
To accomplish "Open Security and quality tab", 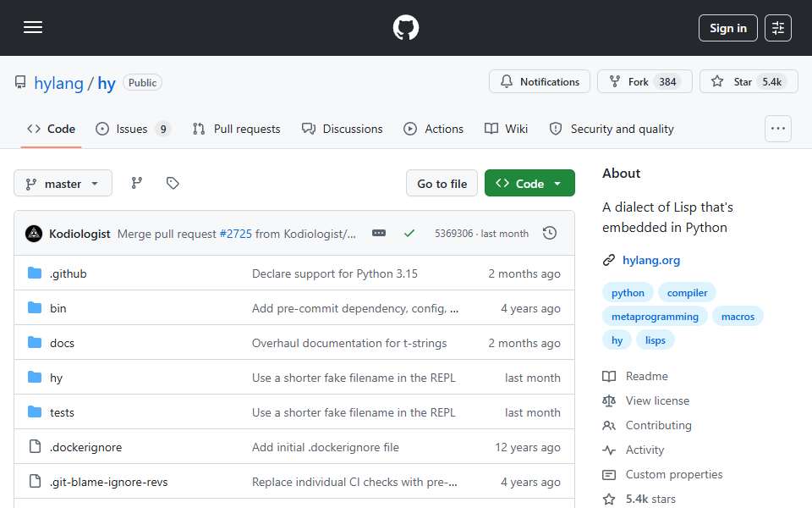I will click(x=612, y=129).
